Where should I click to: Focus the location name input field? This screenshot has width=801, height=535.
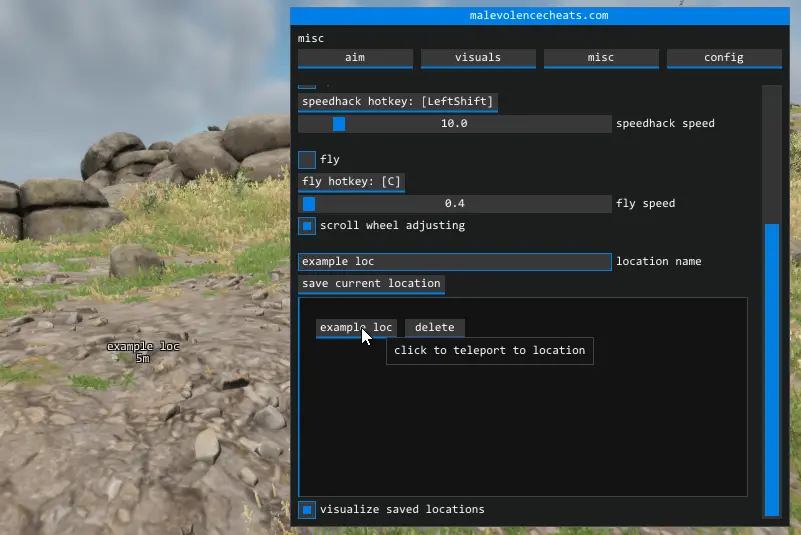455,262
